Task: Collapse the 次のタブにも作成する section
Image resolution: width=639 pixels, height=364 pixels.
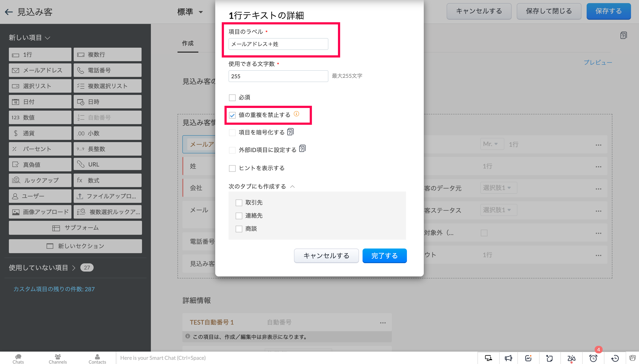Action: pyautogui.click(x=292, y=186)
